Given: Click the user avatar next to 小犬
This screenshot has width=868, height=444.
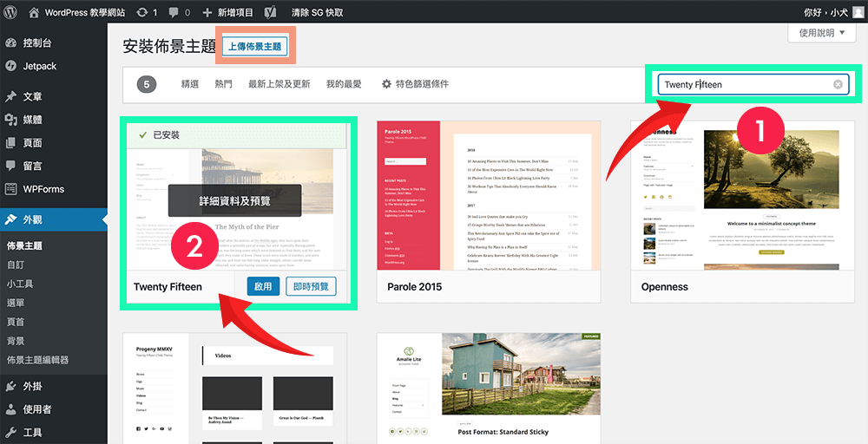Looking at the screenshot, I should (858, 11).
